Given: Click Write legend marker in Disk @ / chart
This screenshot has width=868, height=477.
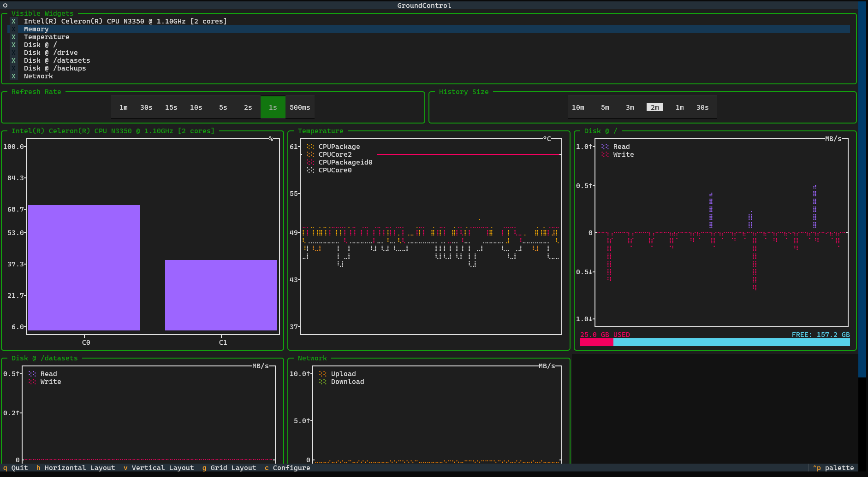Looking at the screenshot, I should coord(605,154).
